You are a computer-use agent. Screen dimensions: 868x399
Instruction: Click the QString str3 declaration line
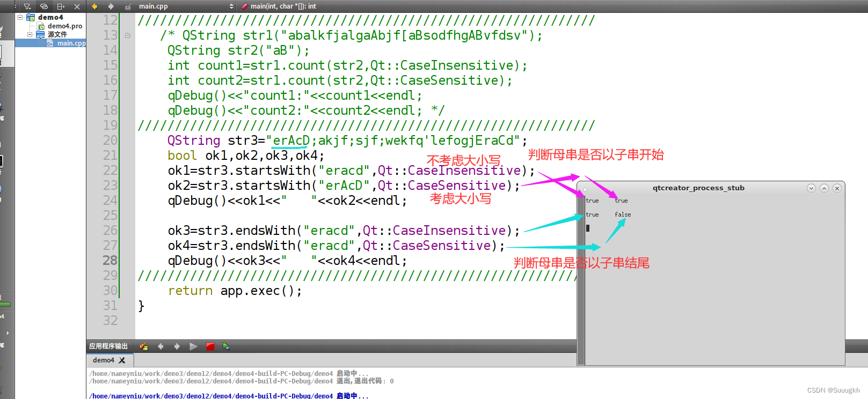coord(348,141)
